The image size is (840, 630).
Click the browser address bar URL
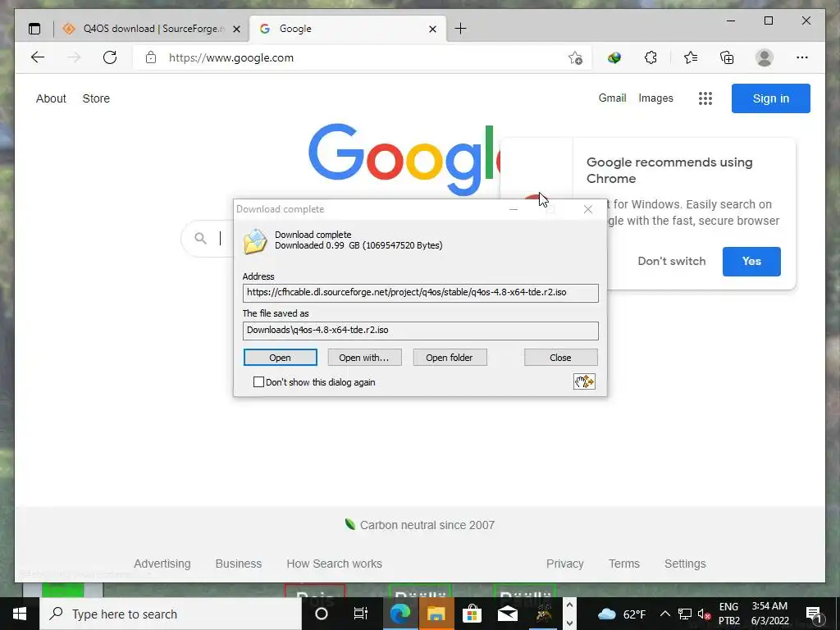pos(231,58)
